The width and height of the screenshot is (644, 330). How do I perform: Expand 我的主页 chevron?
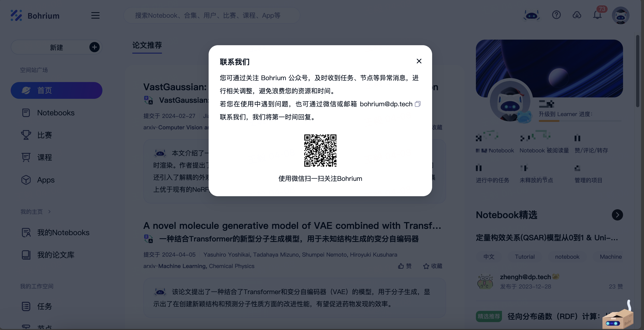pos(50,212)
